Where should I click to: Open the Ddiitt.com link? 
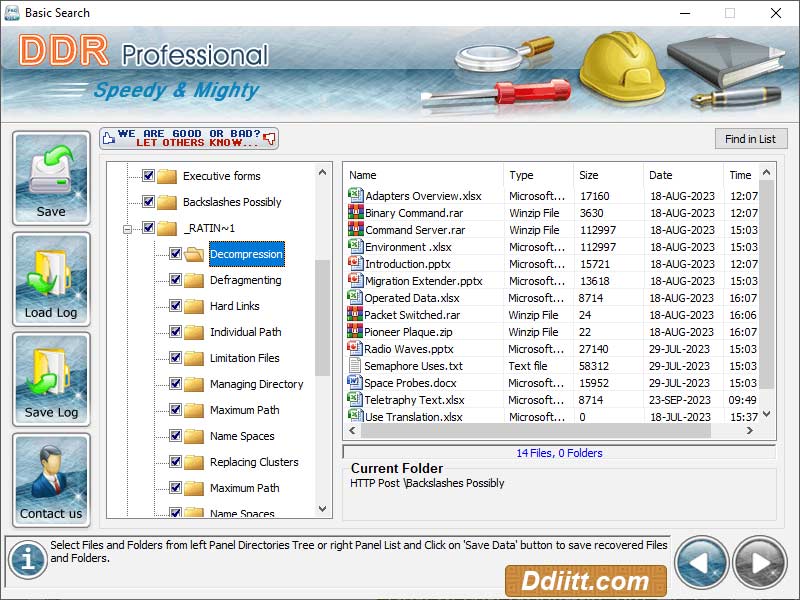coord(585,579)
